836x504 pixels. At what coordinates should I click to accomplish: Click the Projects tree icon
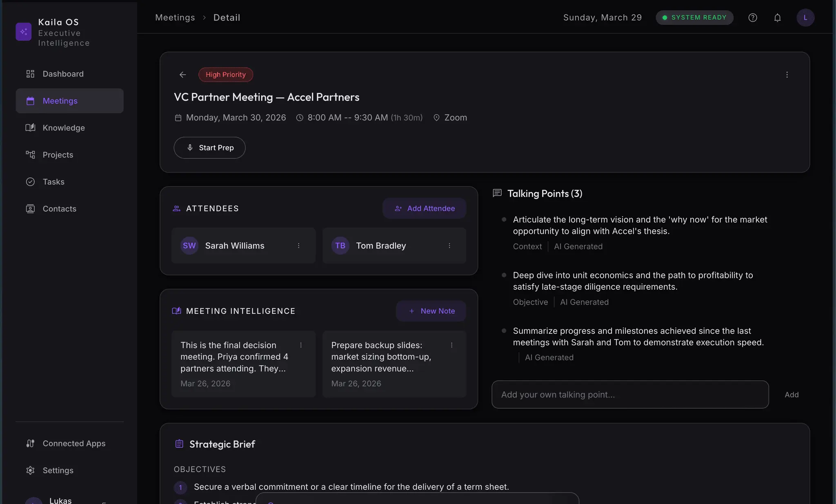point(30,155)
